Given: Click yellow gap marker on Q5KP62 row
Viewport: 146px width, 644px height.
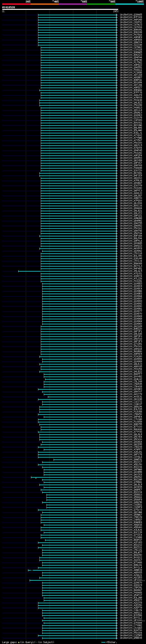Looking at the screenshot, I should point(36,478).
